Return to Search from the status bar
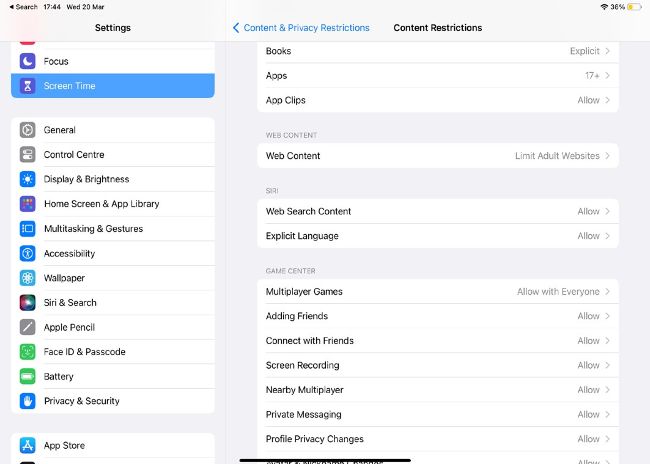The height and width of the screenshot is (464, 650). click(x=23, y=7)
